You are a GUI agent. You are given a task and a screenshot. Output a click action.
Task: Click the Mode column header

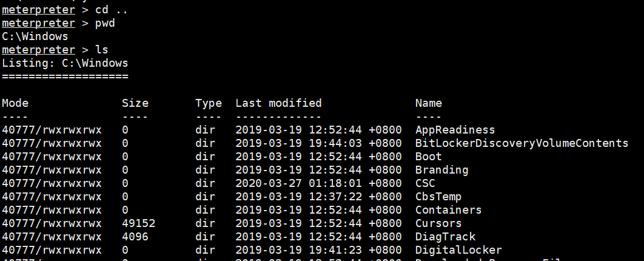15,103
